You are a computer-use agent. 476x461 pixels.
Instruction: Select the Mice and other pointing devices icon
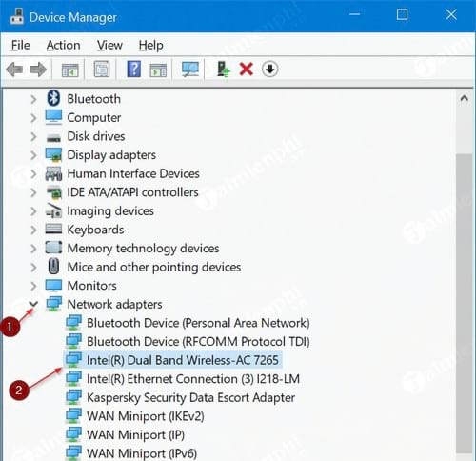coord(53,266)
